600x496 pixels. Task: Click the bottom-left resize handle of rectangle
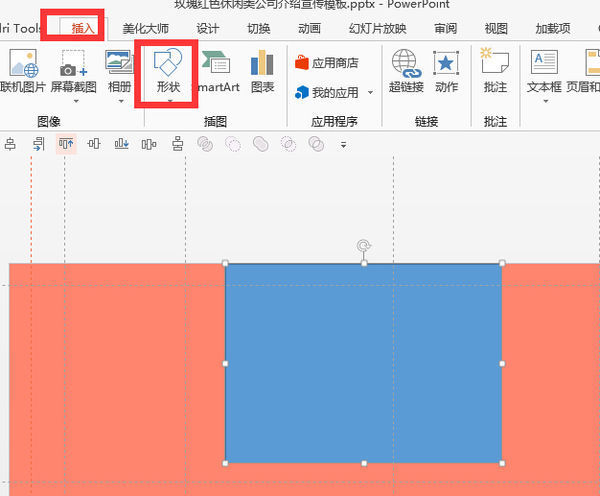click(225, 463)
